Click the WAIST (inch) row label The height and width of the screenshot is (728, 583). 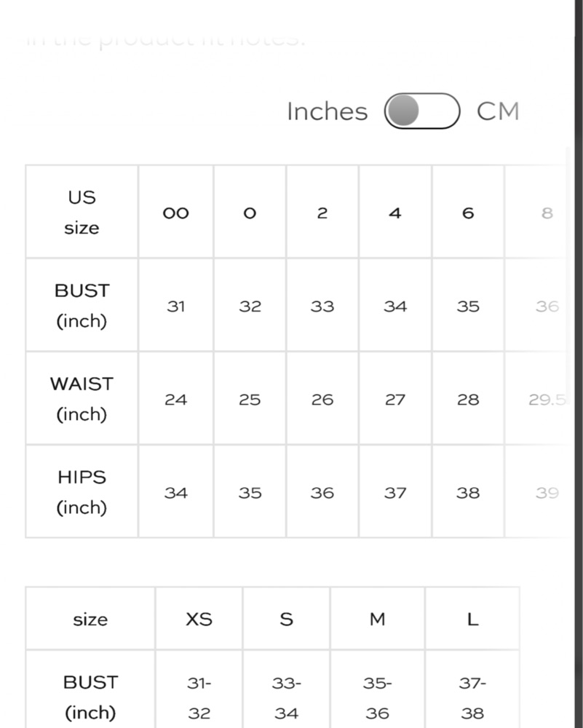pyautogui.click(x=82, y=399)
